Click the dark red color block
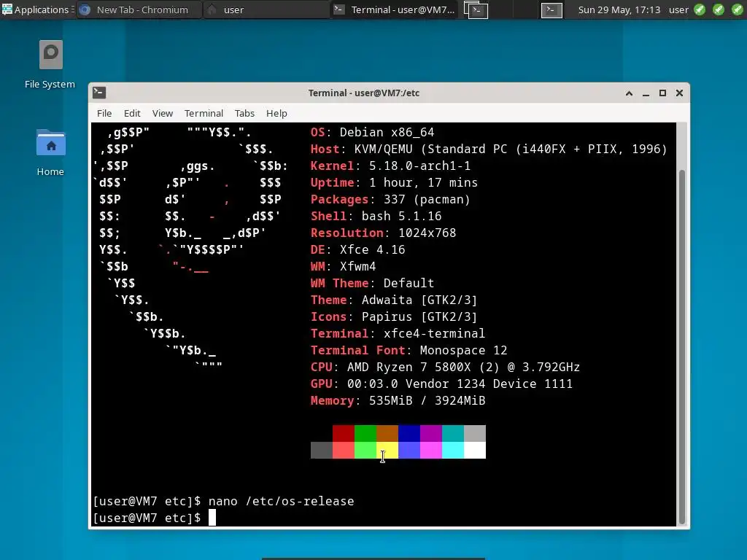The height and width of the screenshot is (560, 747). (344, 433)
